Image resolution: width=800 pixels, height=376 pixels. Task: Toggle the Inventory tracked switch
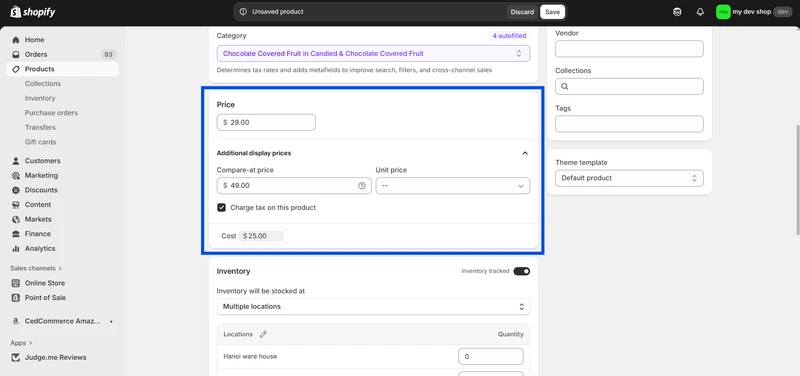pyautogui.click(x=521, y=271)
